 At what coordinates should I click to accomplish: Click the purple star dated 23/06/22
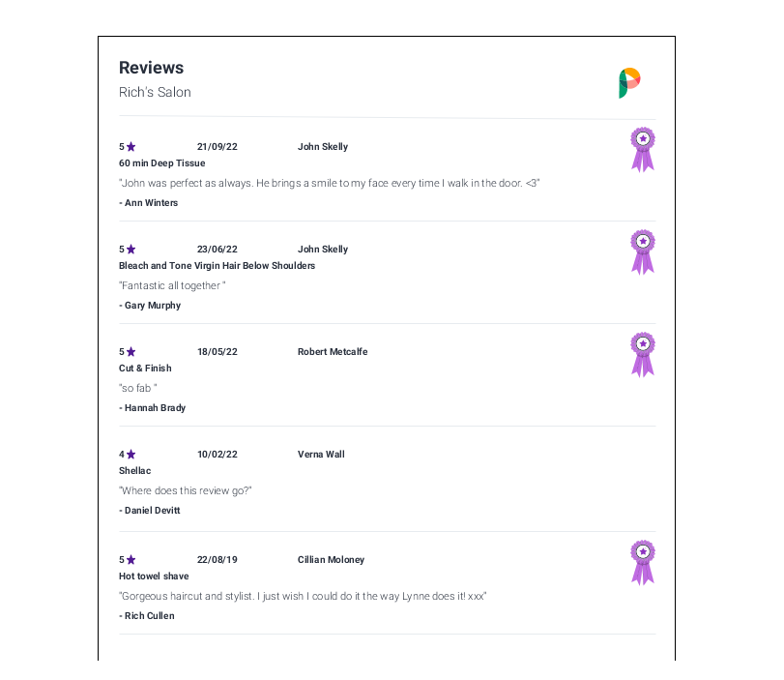pyautogui.click(x=131, y=250)
